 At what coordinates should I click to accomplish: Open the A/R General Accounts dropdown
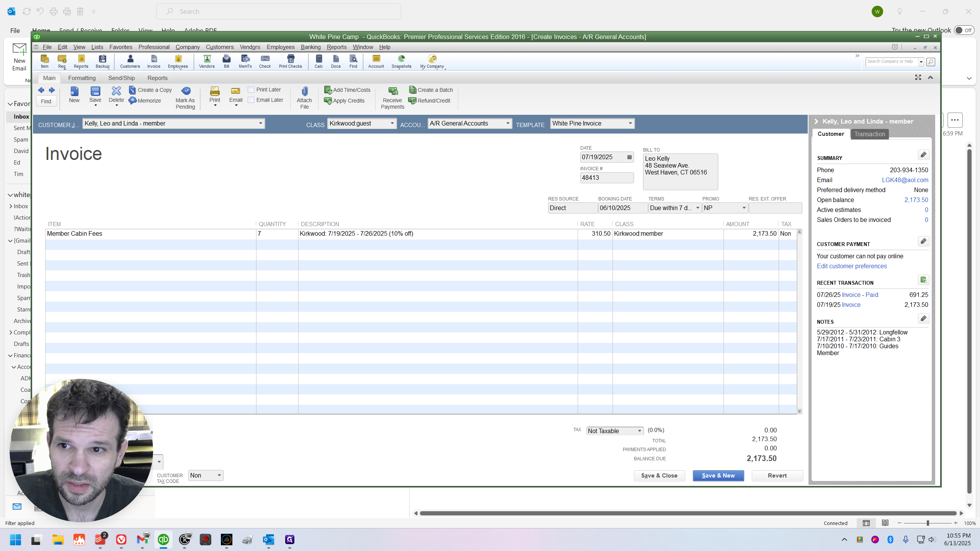[508, 123]
